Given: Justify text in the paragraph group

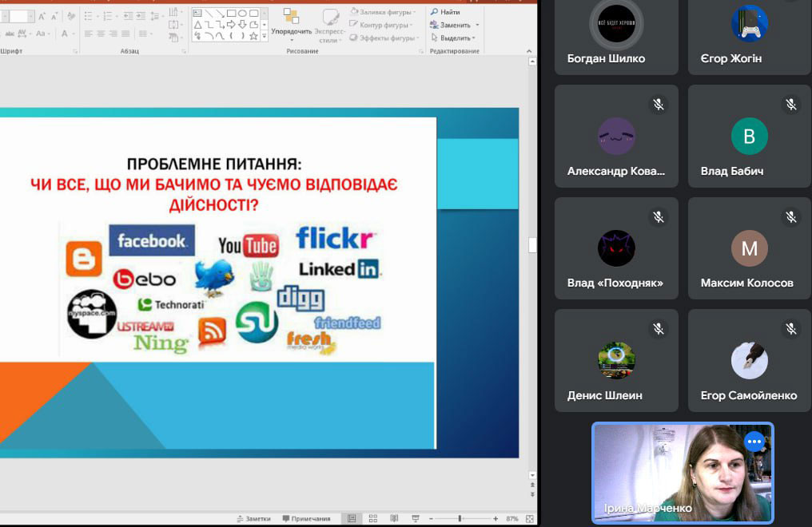Looking at the screenshot, I should pos(125,34).
